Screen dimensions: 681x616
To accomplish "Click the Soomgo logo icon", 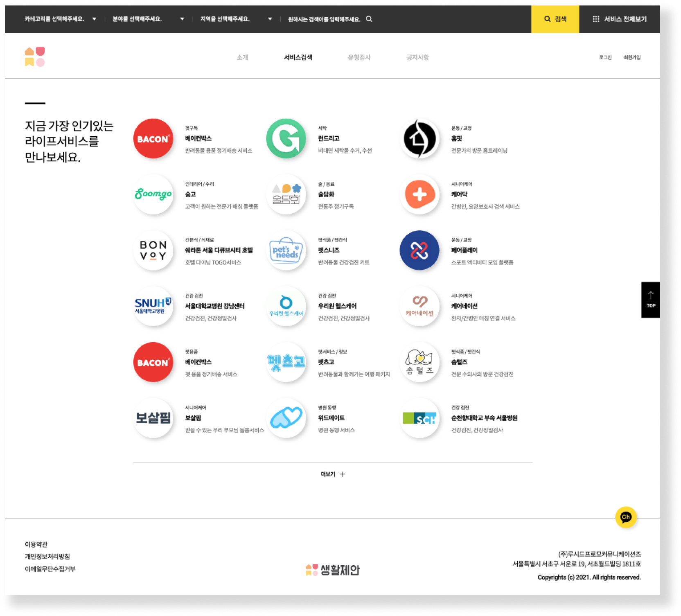I will pyautogui.click(x=153, y=194).
